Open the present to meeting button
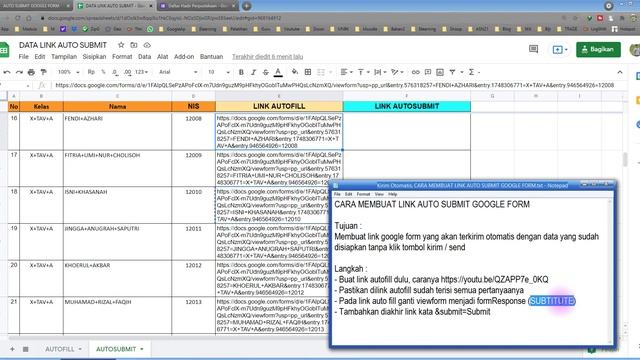The image size is (640, 360). pos(560,49)
